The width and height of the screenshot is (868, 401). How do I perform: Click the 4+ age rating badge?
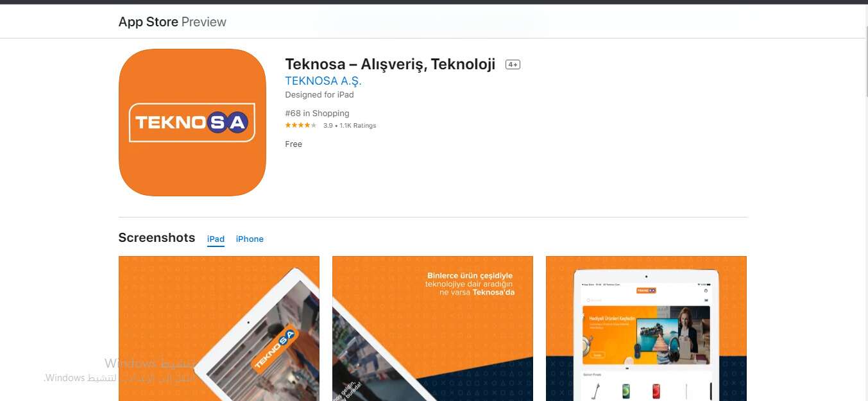513,65
